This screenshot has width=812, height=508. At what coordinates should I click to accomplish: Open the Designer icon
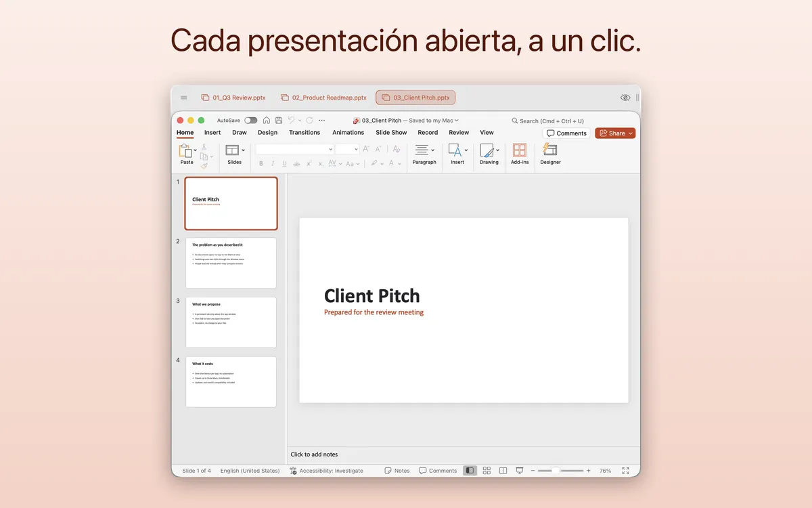(550, 150)
